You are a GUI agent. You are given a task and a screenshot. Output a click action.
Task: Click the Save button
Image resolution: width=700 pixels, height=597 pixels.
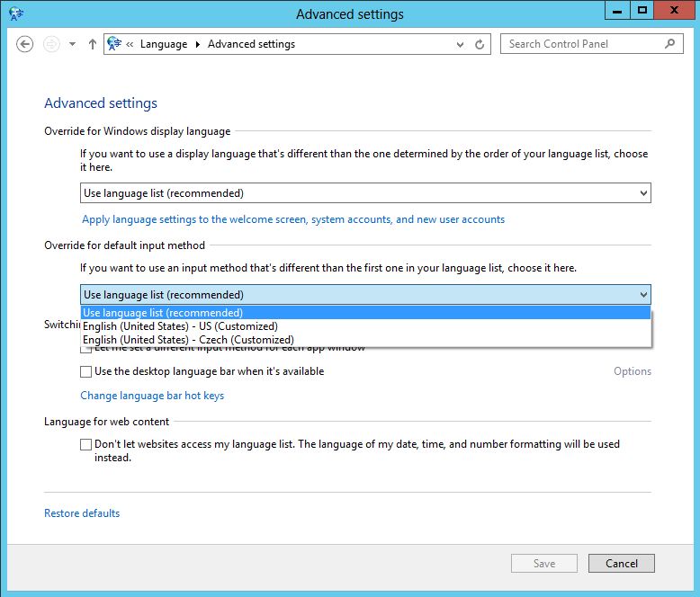(x=544, y=563)
